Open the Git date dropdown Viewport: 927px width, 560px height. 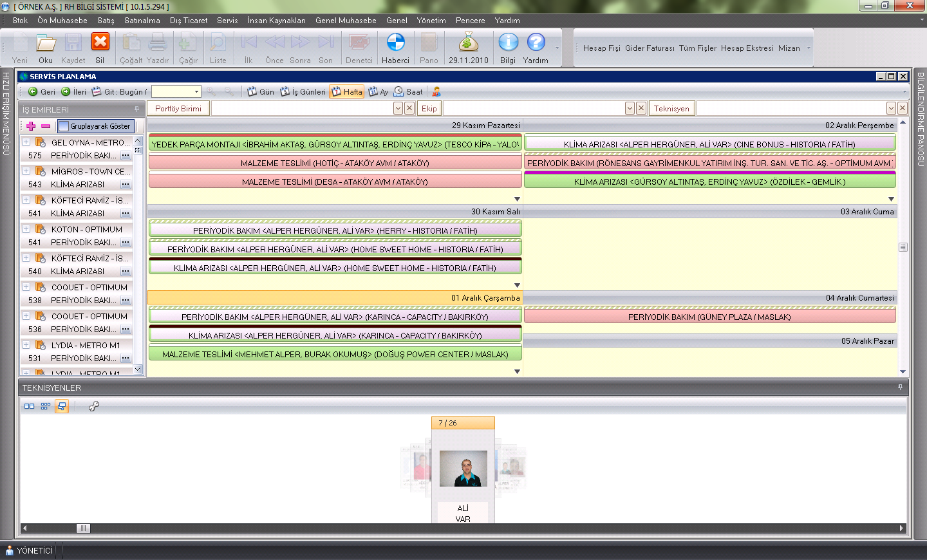(196, 92)
